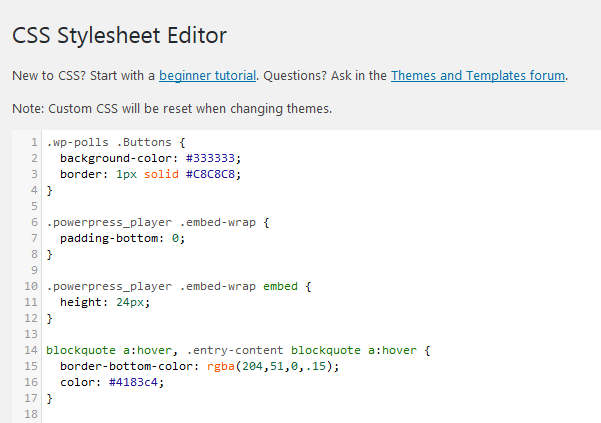Click the custom CSS reset note text
Image resolution: width=601 pixels, height=423 pixels.
tap(171, 108)
